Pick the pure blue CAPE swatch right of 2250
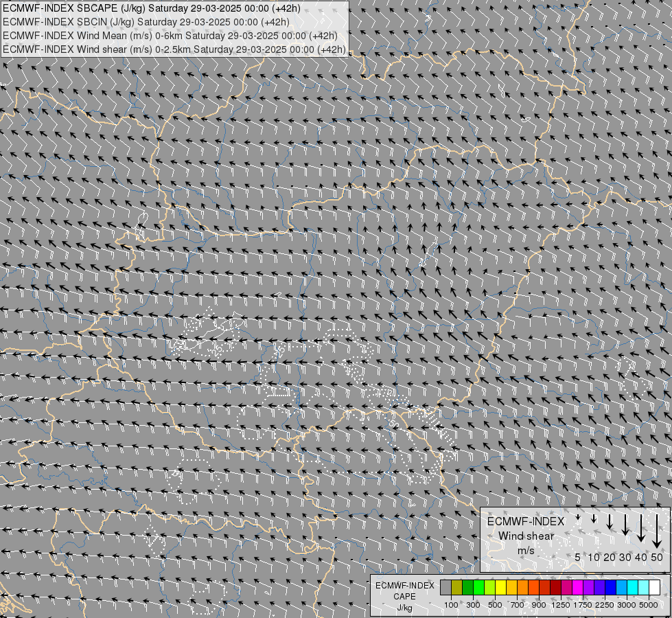 point(611,588)
